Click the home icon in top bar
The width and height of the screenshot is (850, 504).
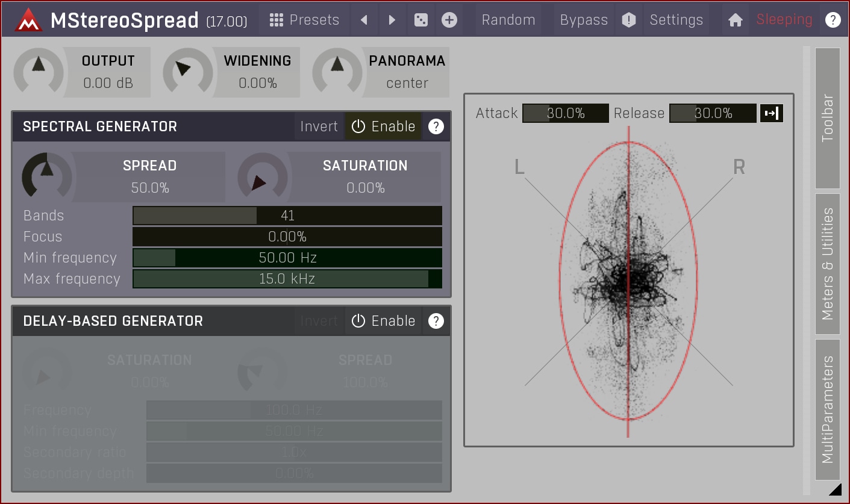(735, 20)
